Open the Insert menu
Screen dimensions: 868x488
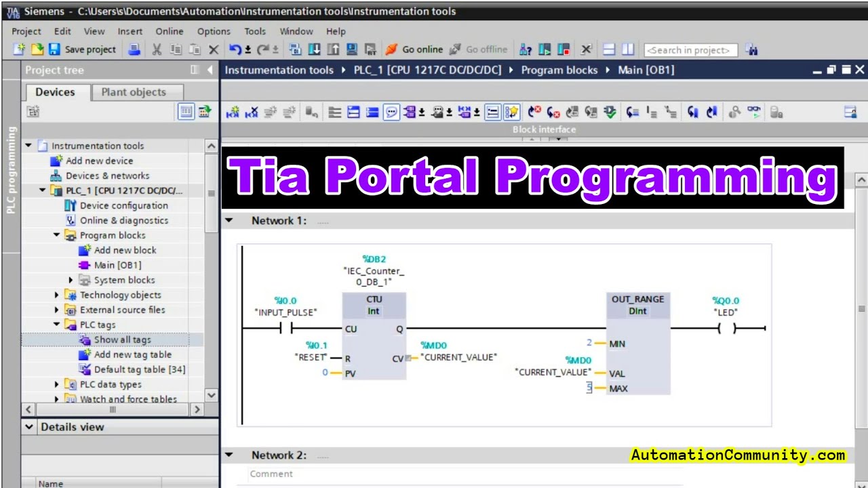coord(130,31)
